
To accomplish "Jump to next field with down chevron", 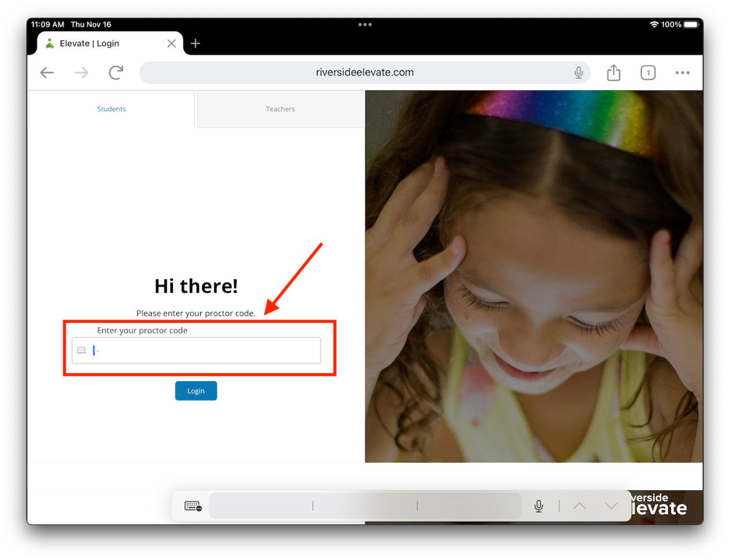I will click(x=611, y=506).
